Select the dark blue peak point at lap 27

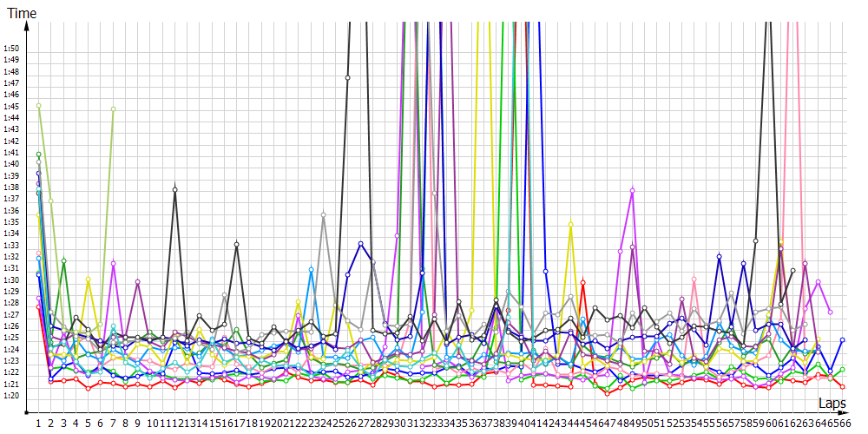point(361,244)
